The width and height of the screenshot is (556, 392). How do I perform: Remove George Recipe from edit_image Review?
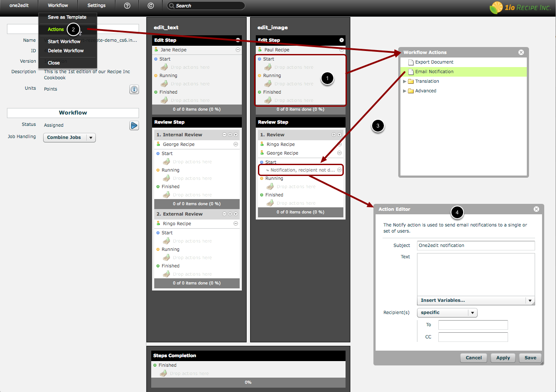[x=339, y=153]
